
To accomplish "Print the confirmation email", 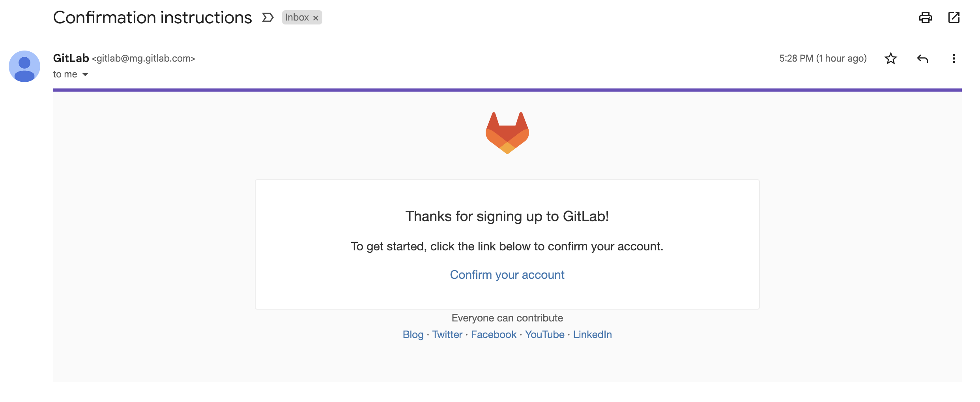I will (926, 17).
